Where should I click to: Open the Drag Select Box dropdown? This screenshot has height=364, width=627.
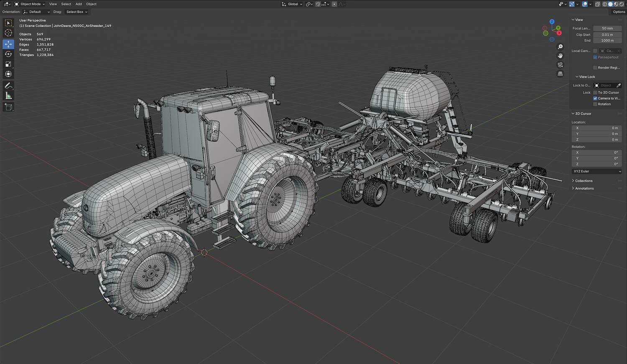tap(76, 12)
